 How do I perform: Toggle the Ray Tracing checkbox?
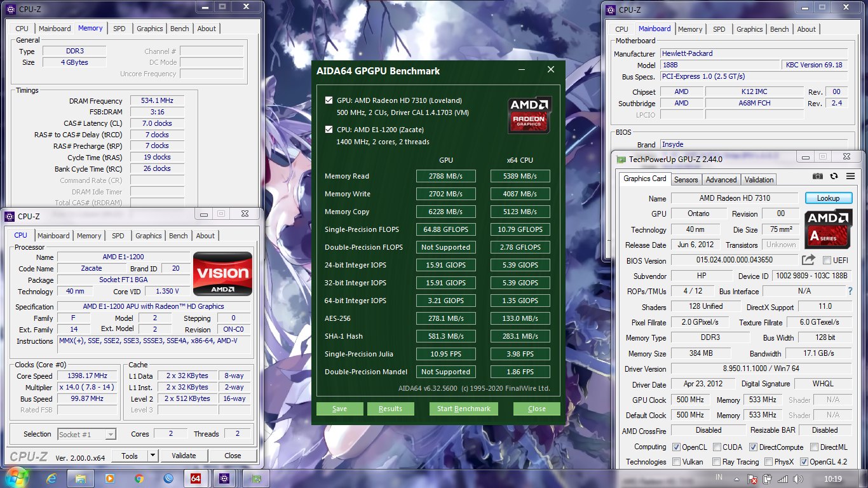(717, 462)
